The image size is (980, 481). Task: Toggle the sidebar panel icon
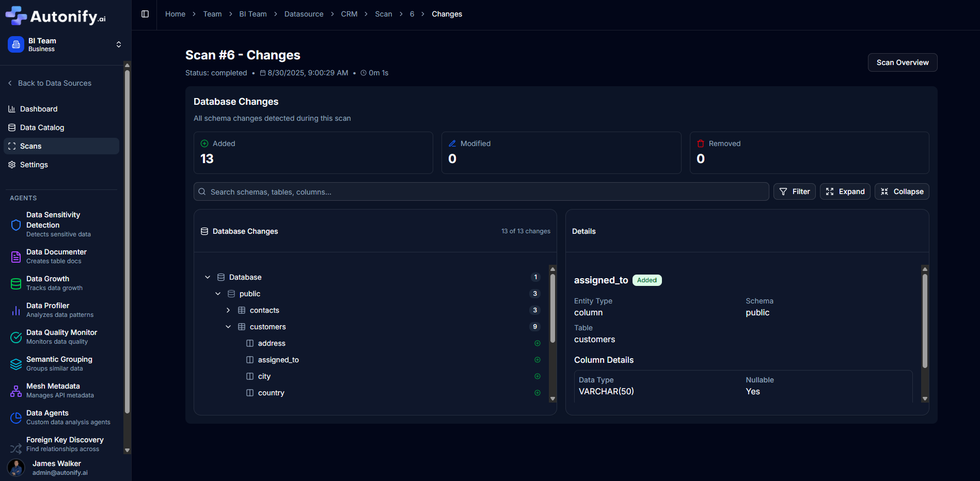coord(145,14)
